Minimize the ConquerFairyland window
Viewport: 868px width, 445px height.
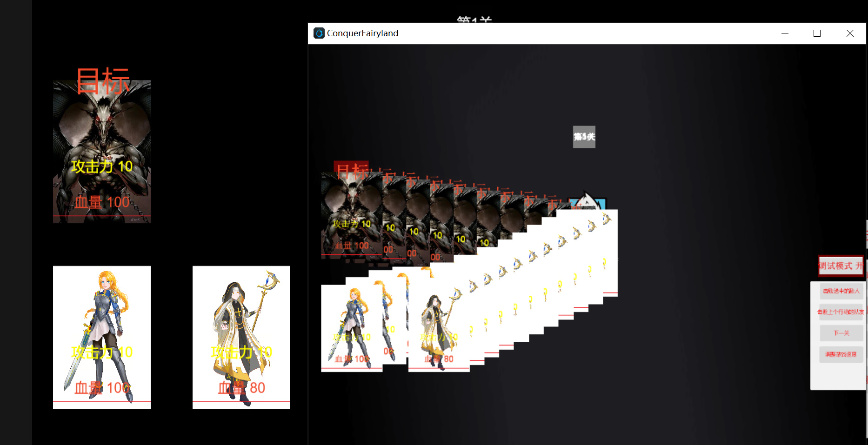click(x=785, y=33)
